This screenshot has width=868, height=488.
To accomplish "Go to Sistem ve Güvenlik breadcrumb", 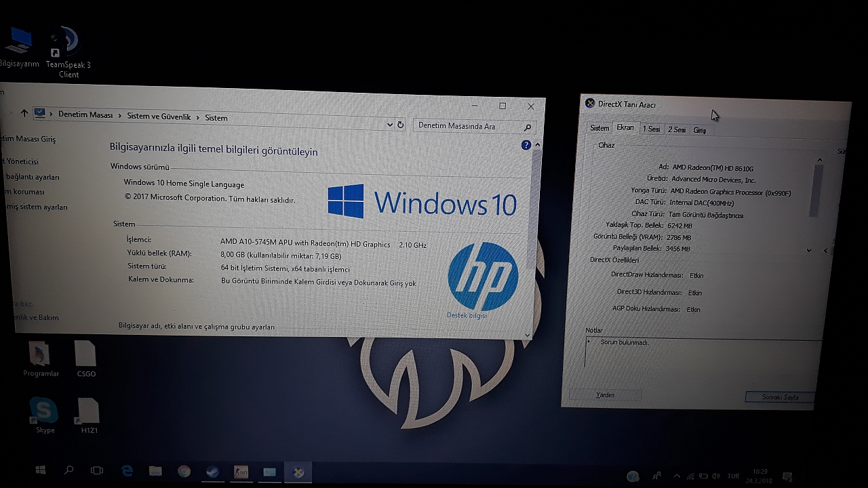I will pos(159,117).
